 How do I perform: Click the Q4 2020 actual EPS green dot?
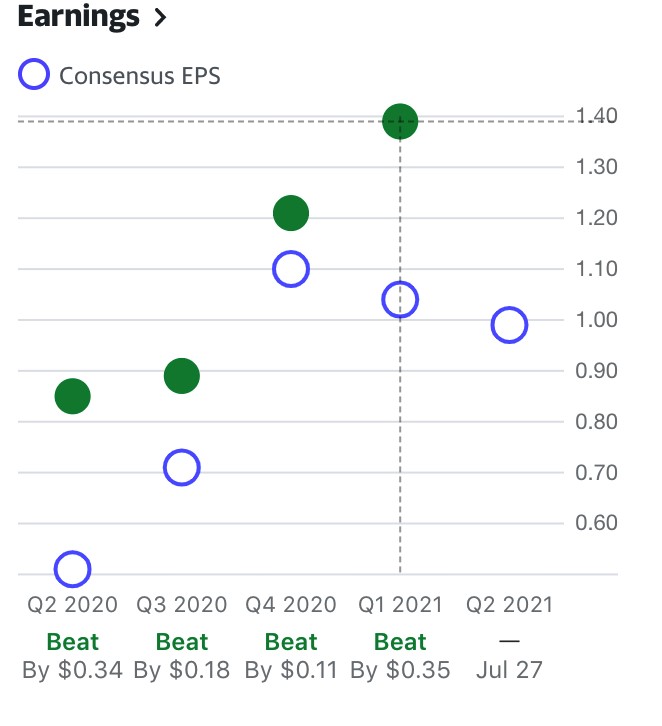(290, 212)
